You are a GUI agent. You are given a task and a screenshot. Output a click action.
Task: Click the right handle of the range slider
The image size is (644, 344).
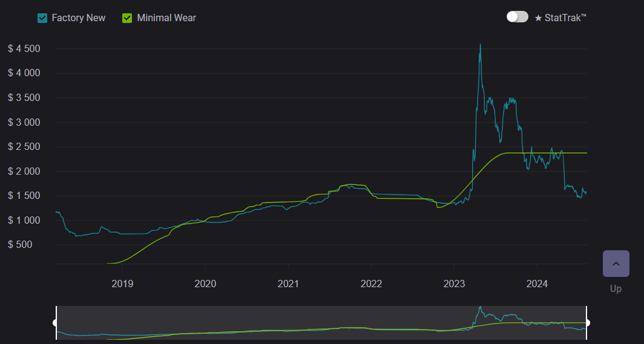587,323
